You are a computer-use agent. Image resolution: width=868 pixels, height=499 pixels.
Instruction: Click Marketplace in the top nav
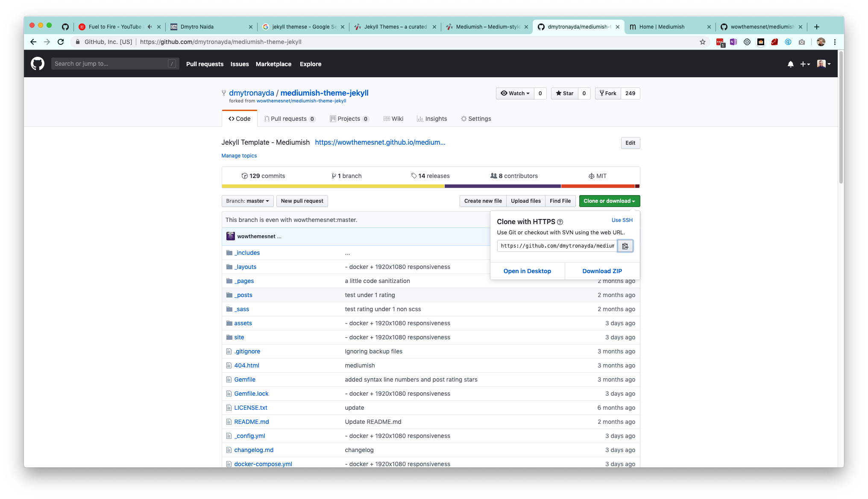(x=273, y=64)
